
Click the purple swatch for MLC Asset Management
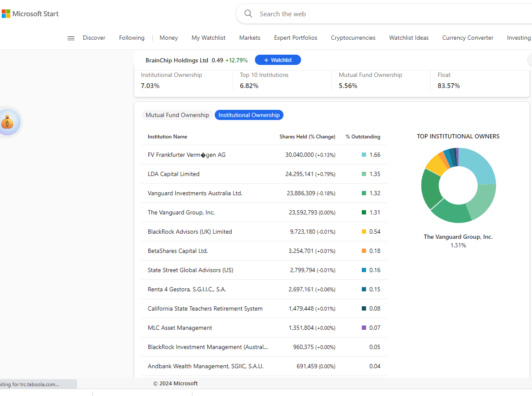pos(364,328)
